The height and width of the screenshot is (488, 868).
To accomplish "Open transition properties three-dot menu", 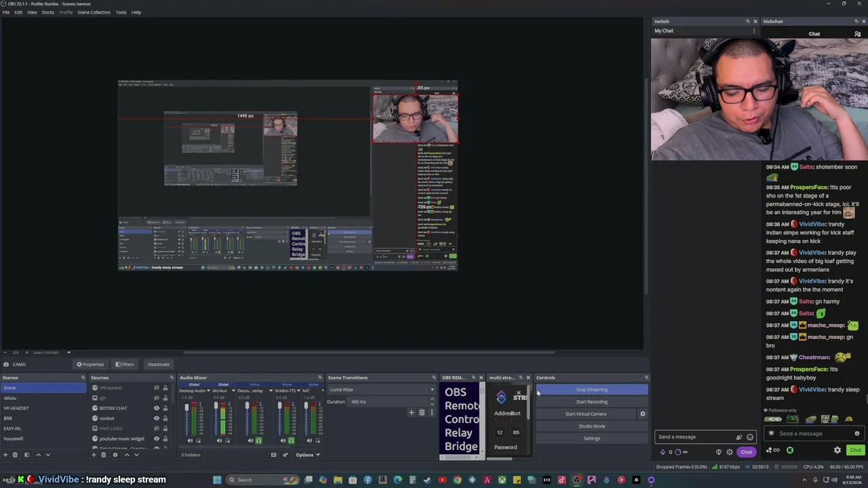I will tap(431, 413).
